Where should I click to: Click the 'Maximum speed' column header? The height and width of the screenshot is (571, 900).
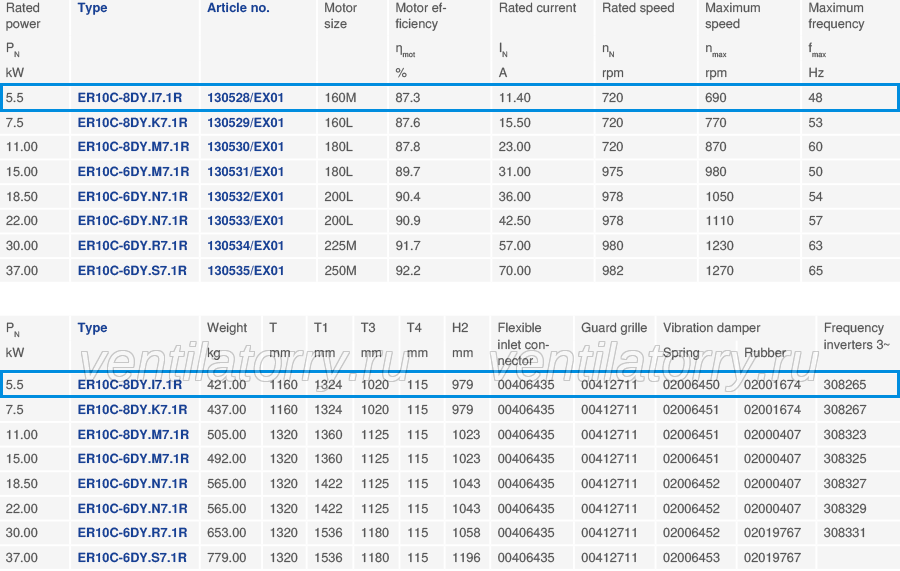(x=732, y=16)
